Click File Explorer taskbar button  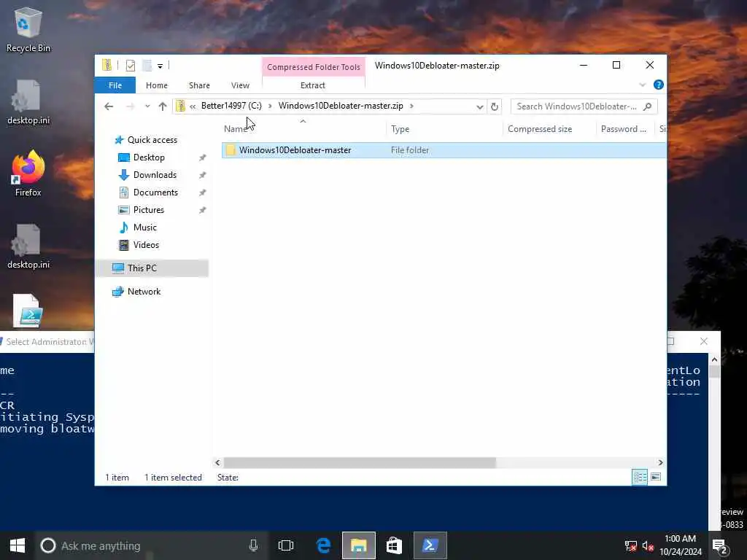click(359, 545)
